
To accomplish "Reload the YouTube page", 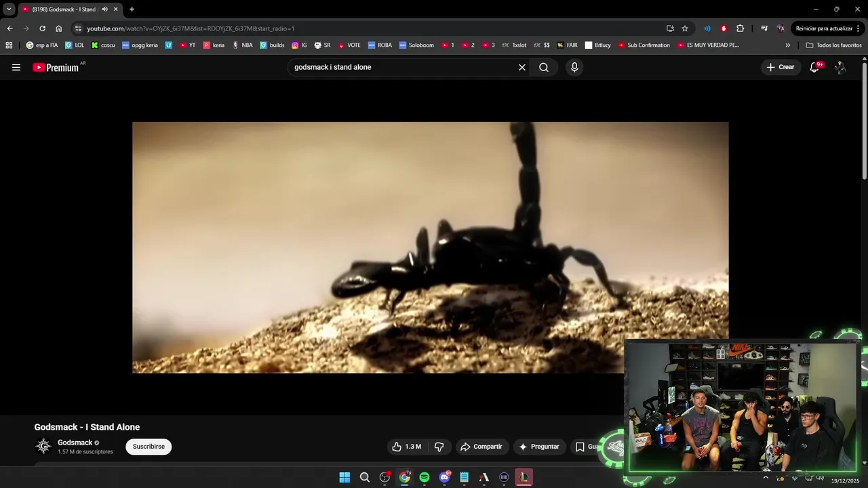I will point(42,28).
